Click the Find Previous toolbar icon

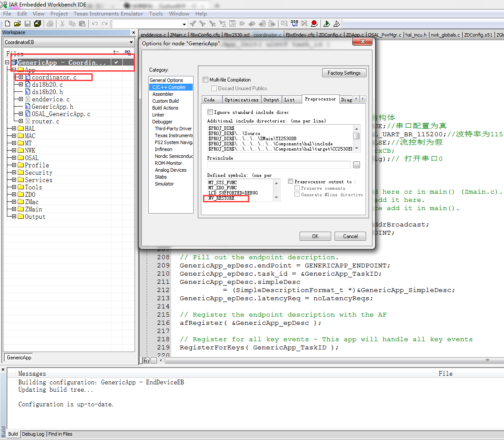(x=193, y=23)
